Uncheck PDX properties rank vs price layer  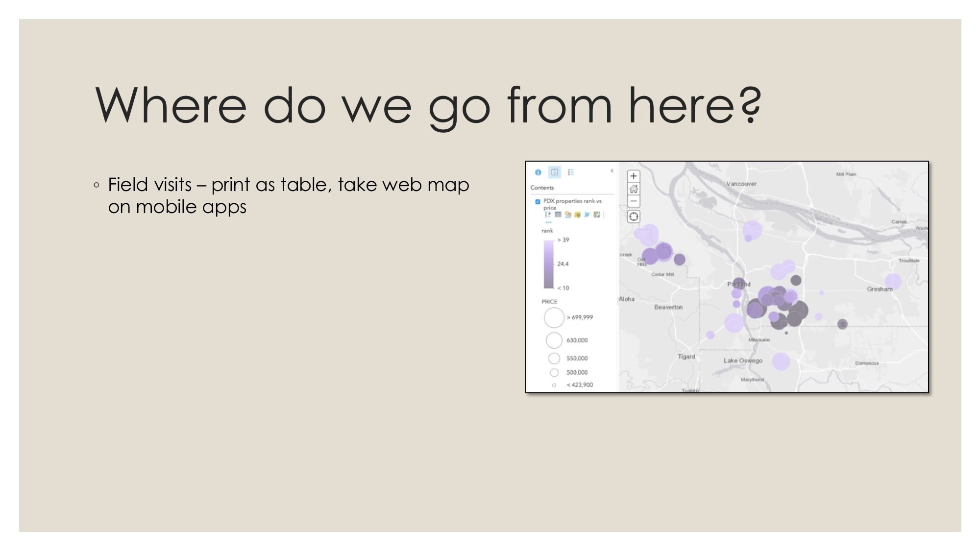click(538, 202)
